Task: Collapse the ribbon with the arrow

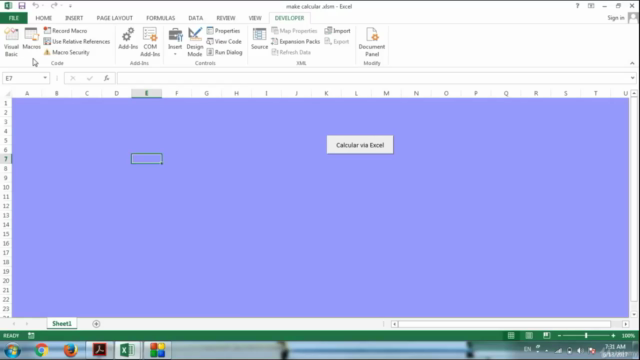Action: tap(632, 63)
